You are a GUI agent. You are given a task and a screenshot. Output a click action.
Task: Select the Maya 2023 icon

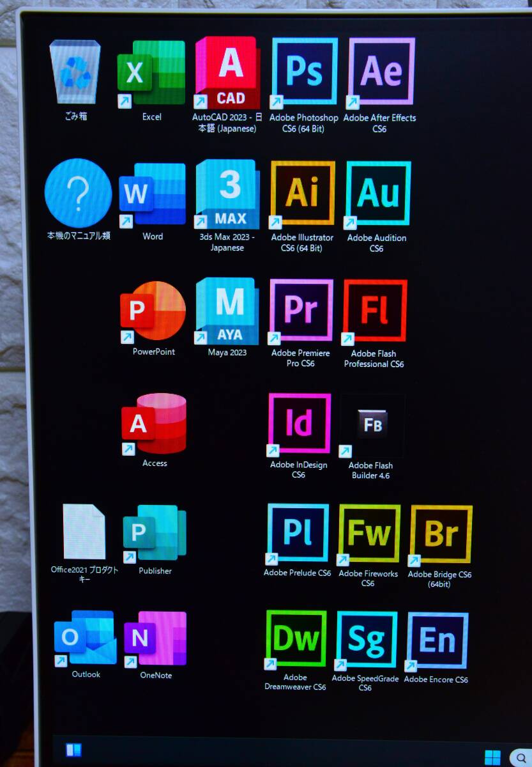[227, 311]
